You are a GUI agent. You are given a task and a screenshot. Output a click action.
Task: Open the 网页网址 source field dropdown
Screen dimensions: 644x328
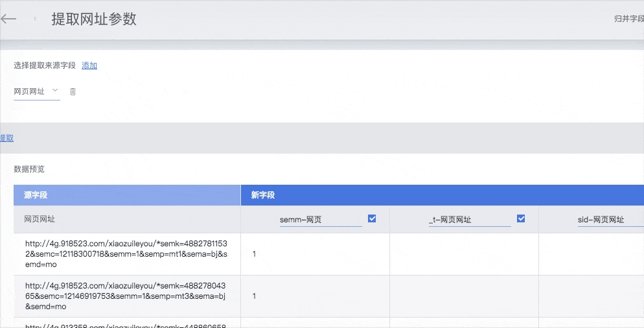tap(36, 91)
